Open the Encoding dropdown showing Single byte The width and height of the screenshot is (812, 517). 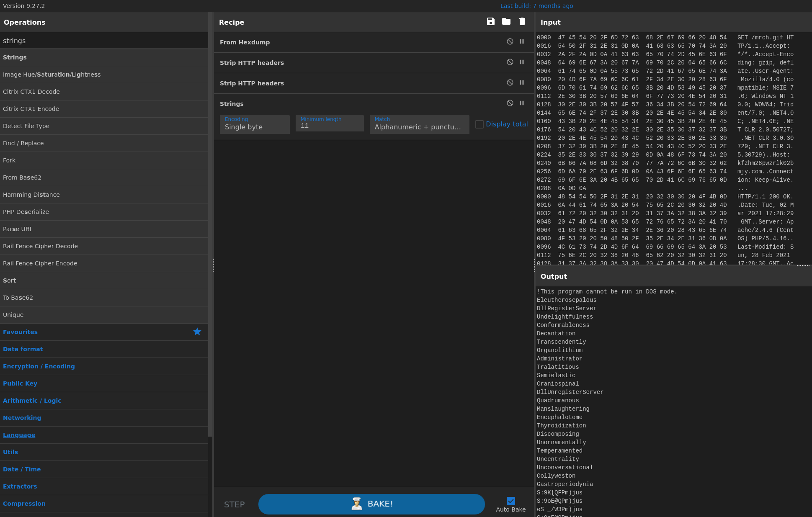pos(255,124)
